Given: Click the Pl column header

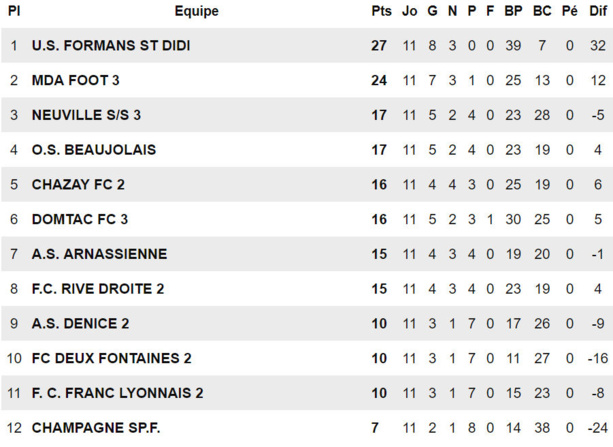Looking at the screenshot, I should (14, 12).
